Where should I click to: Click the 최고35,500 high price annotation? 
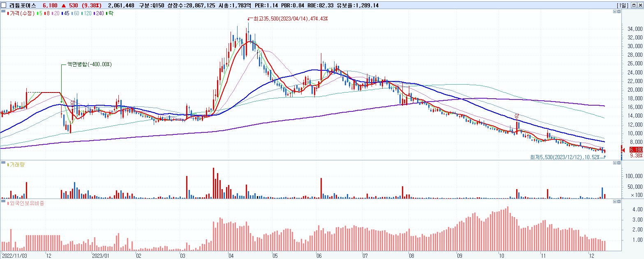291,18
